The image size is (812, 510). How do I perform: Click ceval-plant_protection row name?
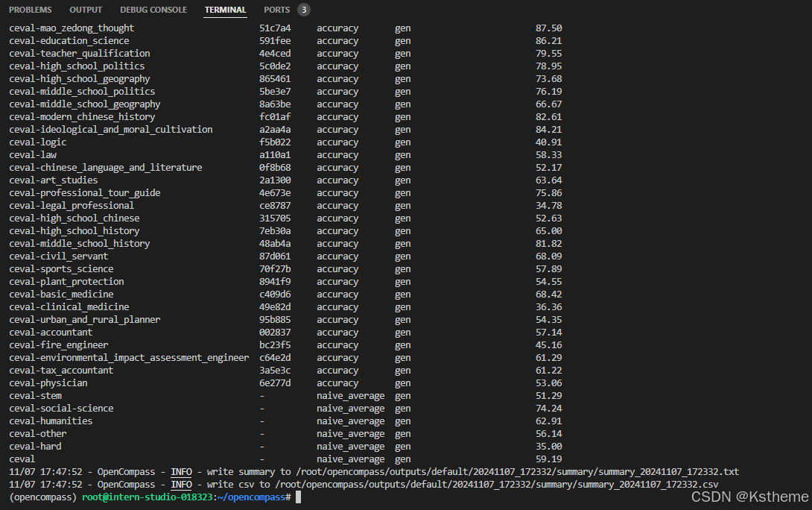click(66, 281)
